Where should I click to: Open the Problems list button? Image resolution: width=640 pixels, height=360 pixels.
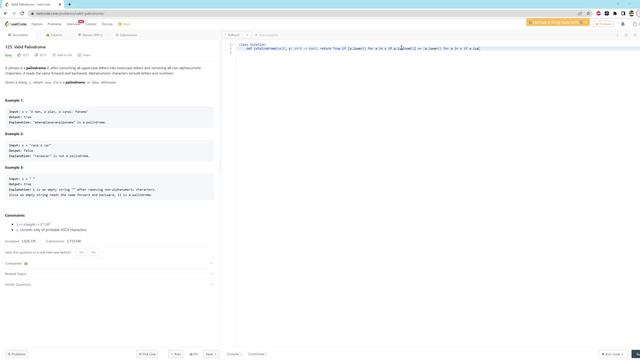[16, 354]
